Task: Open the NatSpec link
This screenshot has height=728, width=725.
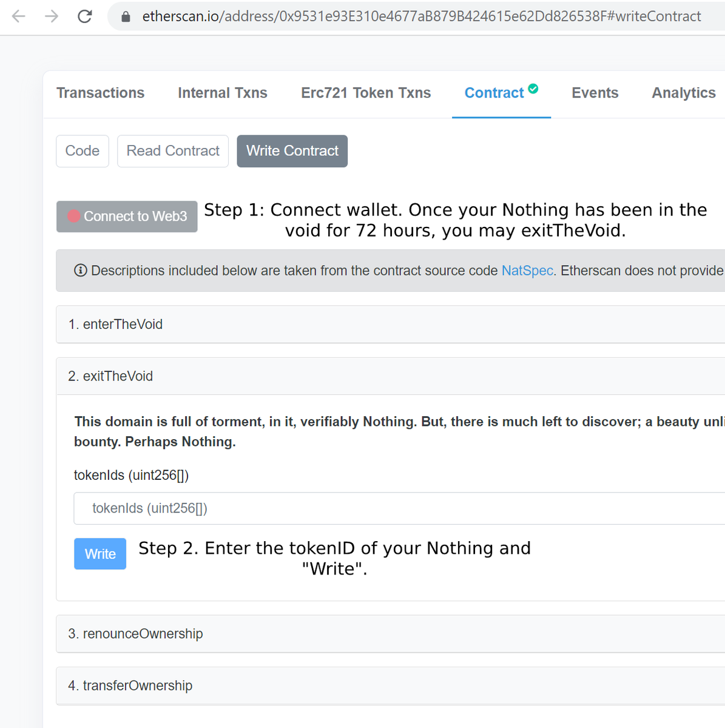Action: (x=527, y=271)
